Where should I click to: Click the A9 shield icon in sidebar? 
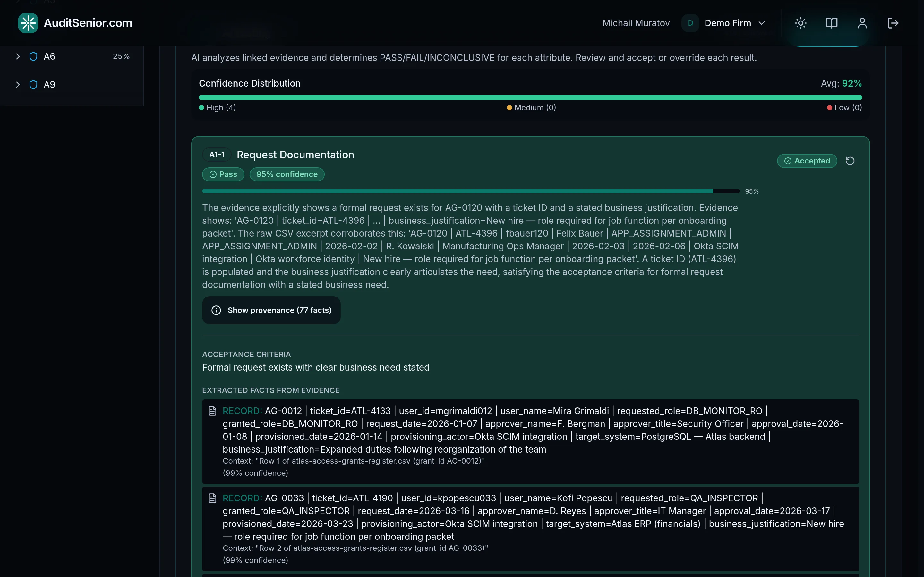tap(33, 85)
